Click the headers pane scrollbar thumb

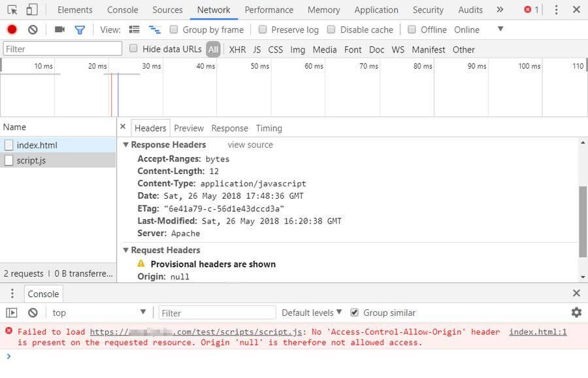point(583,222)
